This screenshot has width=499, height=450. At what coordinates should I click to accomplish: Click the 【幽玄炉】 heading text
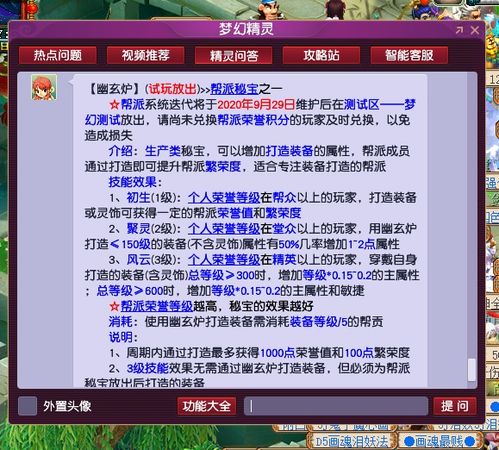115,89
